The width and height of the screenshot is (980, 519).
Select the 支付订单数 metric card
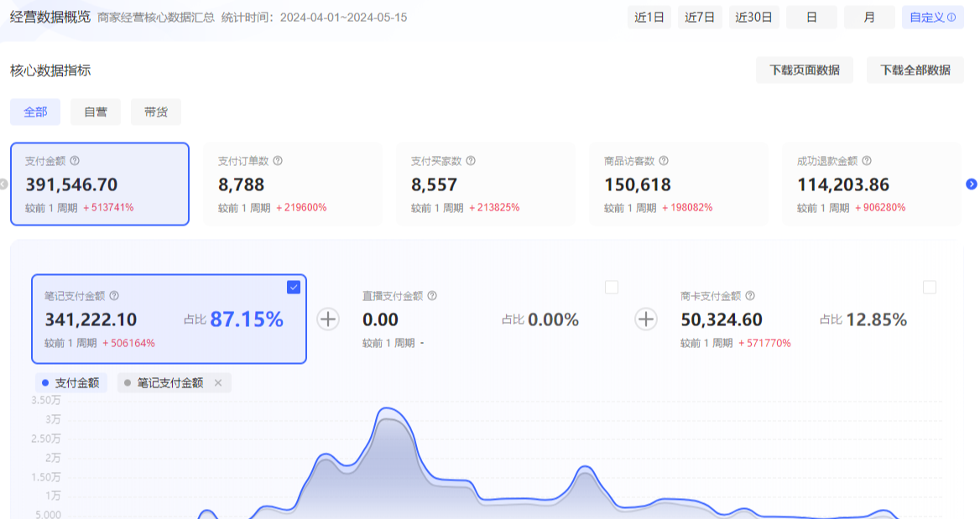click(x=293, y=184)
